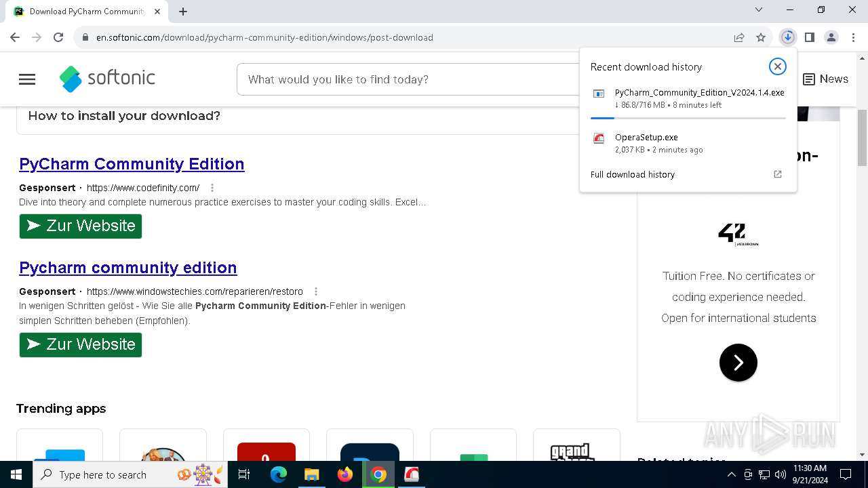Share this page icon in address bar
This screenshot has height=488, width=868.
[739, 37]
